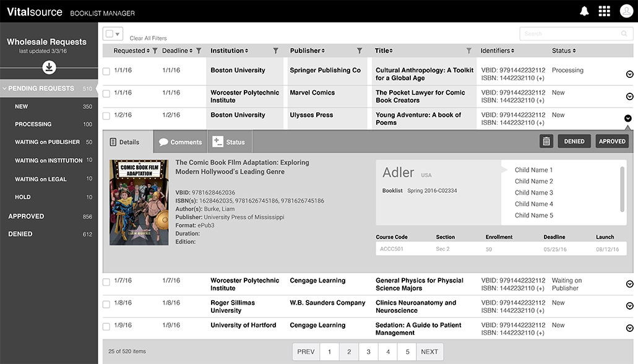This screenshot has height=364, width=638.
Task: Select checkbox for University of Hartford row
Action: point(106,326)
